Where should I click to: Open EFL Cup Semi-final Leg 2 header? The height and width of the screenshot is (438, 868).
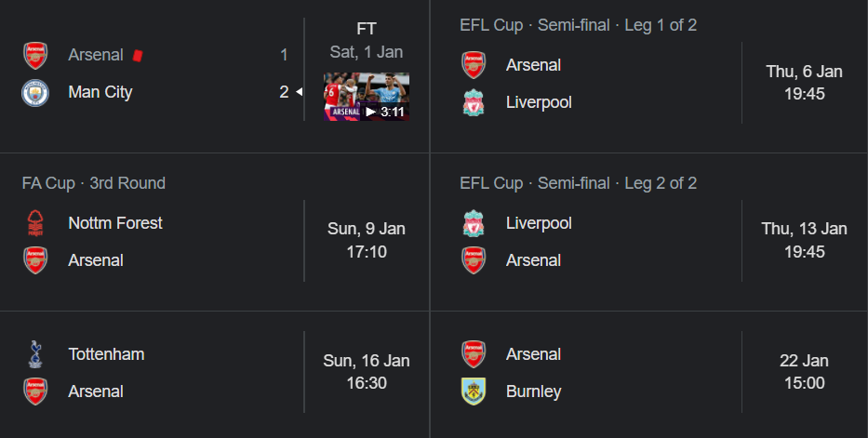(578, 183)
